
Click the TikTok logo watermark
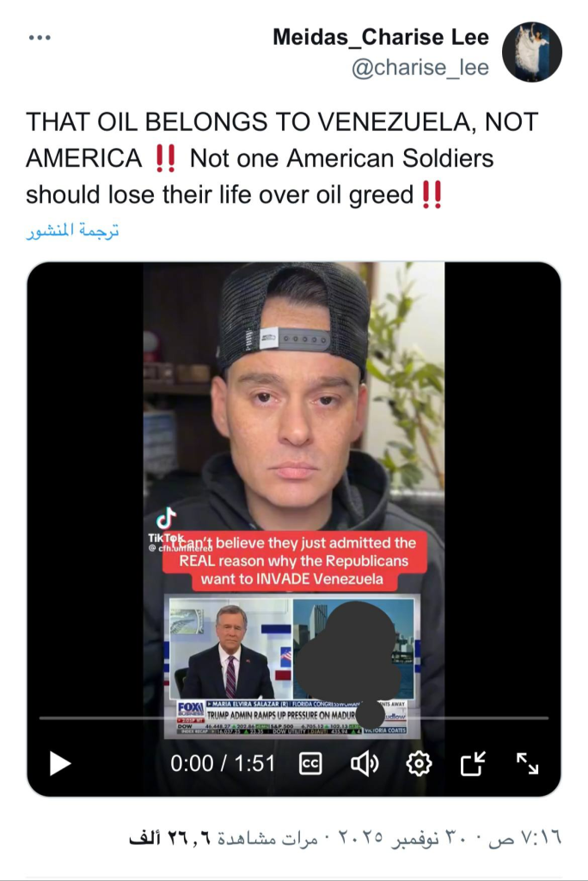166,527
